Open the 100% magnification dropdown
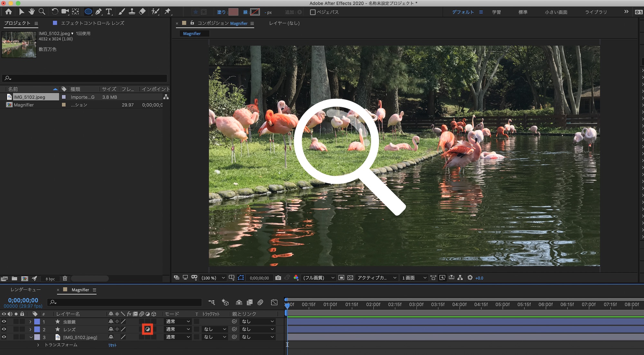This screenshot has width=644, height=355. 213,278
